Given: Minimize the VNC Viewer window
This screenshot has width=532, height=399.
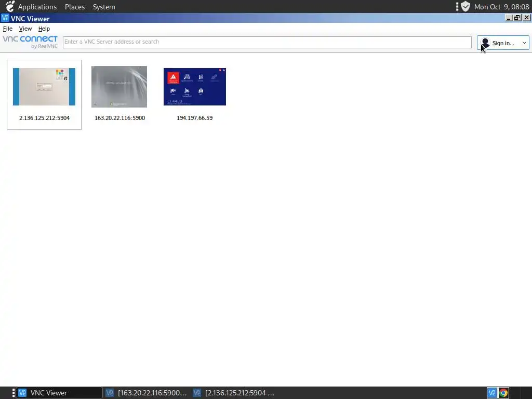Looking at the screenshot, I should point(508,18).
